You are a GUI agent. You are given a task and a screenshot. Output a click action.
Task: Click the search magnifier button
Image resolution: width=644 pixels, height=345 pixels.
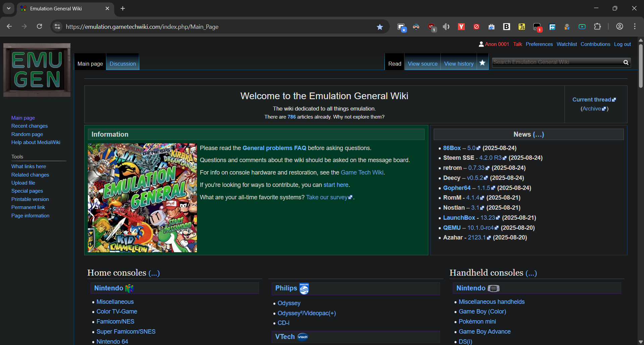click(x=626, y=62)
